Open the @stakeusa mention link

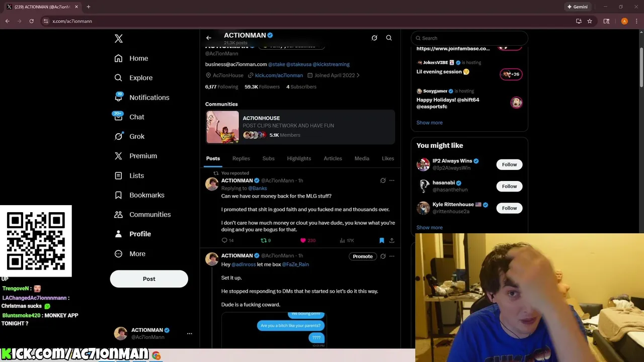point(298,64)
